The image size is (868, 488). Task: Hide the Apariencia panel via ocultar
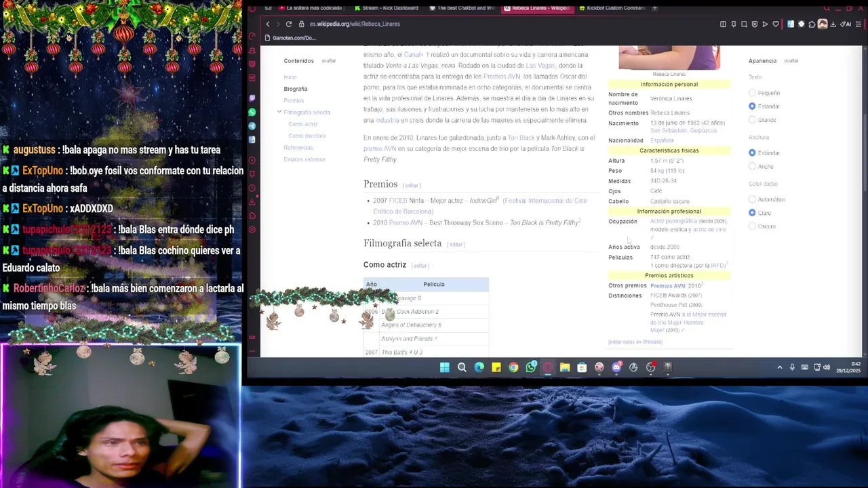tap(791, 61)
